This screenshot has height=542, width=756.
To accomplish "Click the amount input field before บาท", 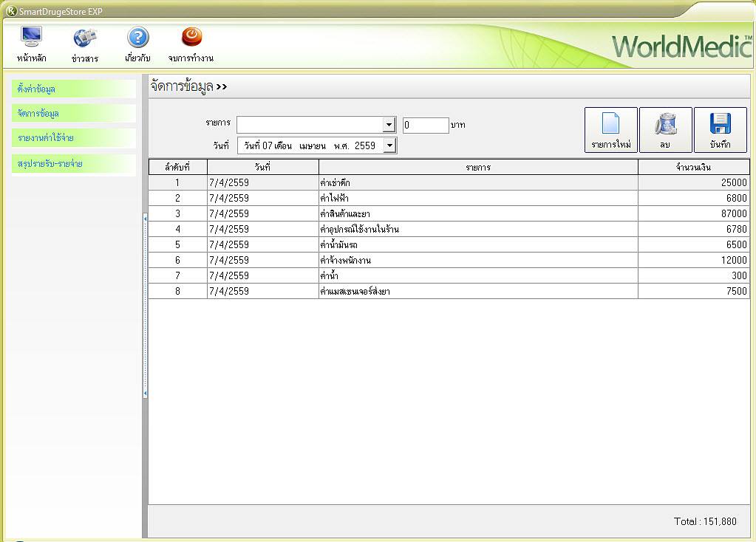I will click(x=425, y=126).
